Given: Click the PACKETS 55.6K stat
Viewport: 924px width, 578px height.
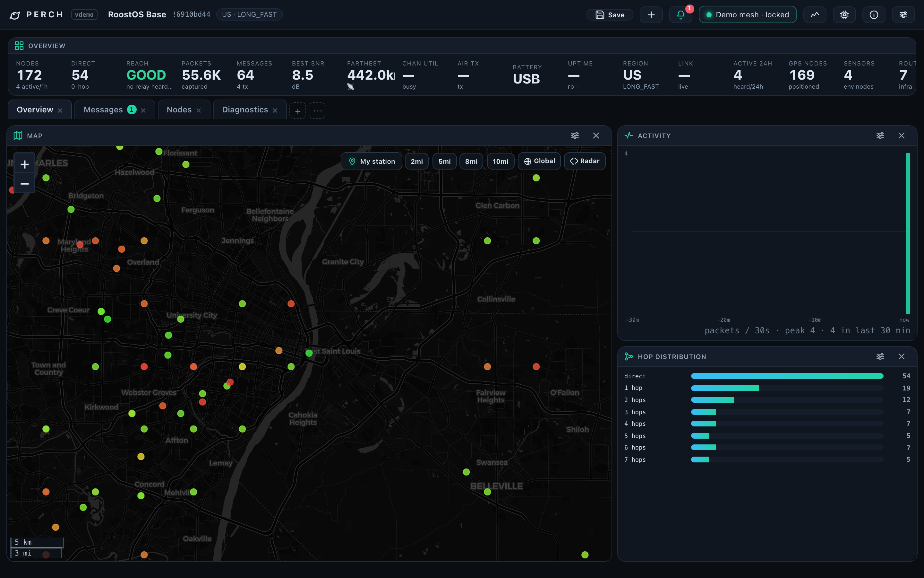Looking at the screenshot, I should pos(201,75).
